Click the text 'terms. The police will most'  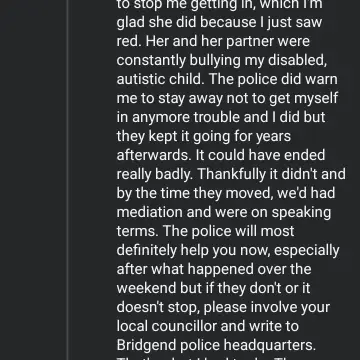click(x=205, y=231)
